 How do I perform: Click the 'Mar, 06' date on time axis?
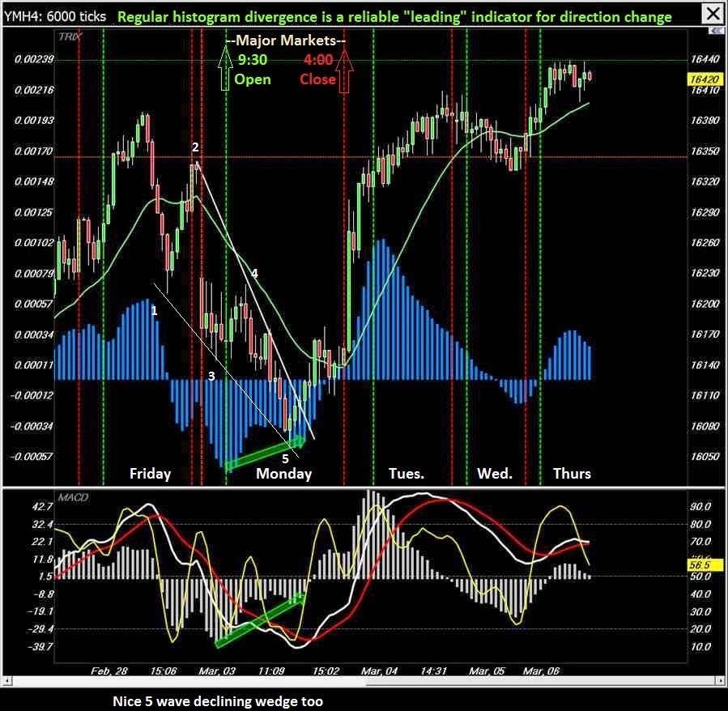(542, 671)
